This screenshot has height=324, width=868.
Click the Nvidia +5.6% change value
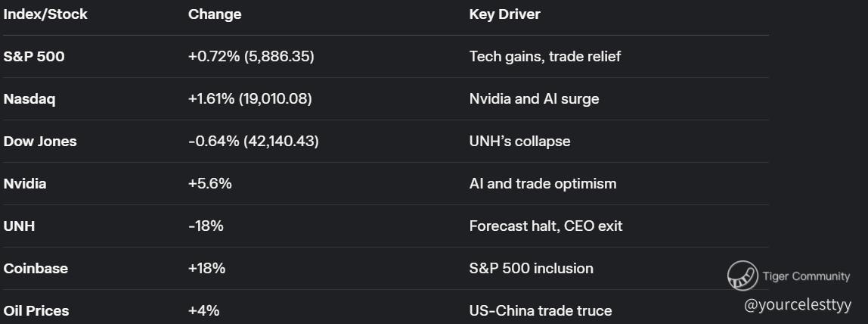pos(210,184)
